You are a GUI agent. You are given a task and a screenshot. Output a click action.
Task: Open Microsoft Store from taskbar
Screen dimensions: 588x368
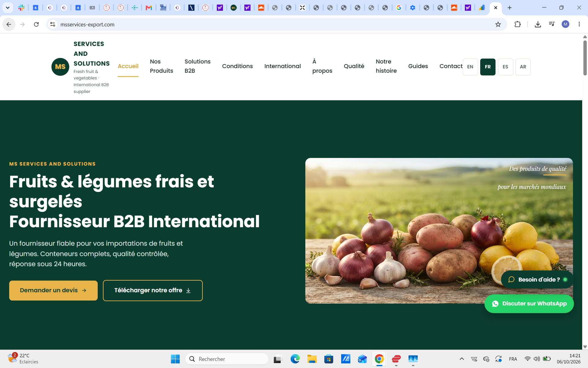click(x=329, y=359)
